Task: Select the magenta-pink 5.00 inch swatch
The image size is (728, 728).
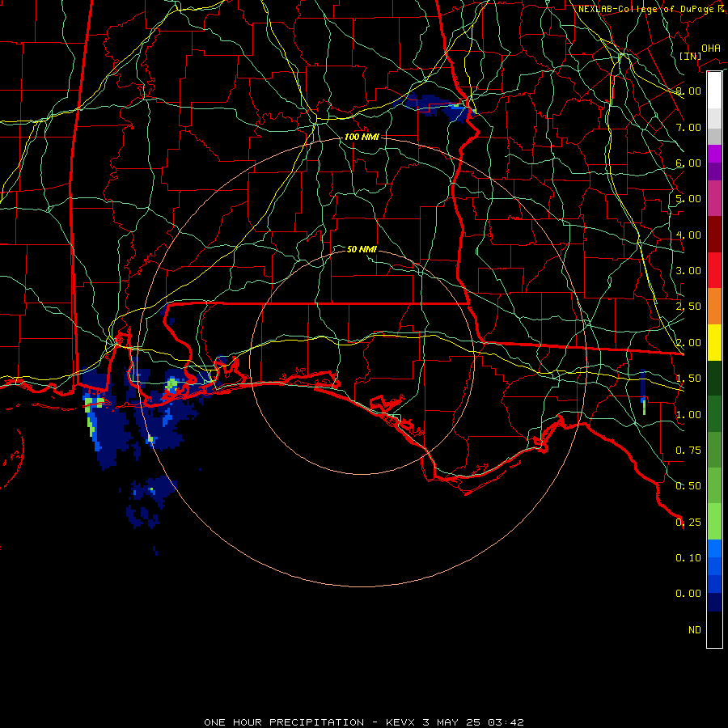Action: point(714,198)
